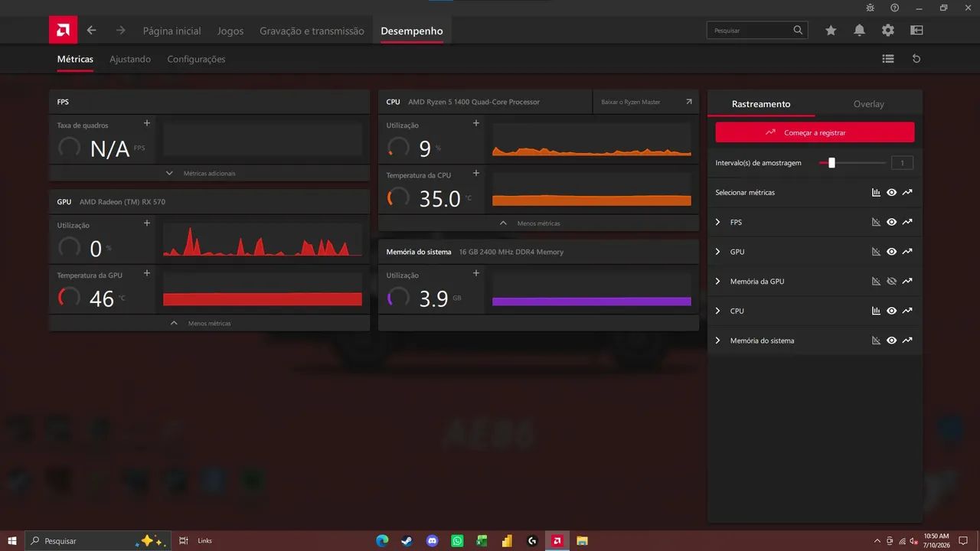Viewport: 980px width, 551px height.
Task: Collapse CPU card with Menos métricas
Action: coord(538,223)
